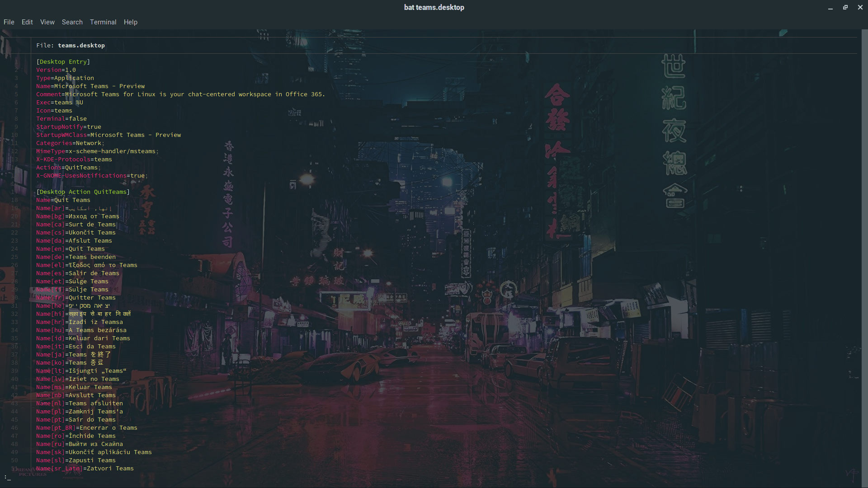The height and width of the screenshot is (488, 868).
Task: Click the 'File: teams.desktop' header text
Action: (71, 46)
